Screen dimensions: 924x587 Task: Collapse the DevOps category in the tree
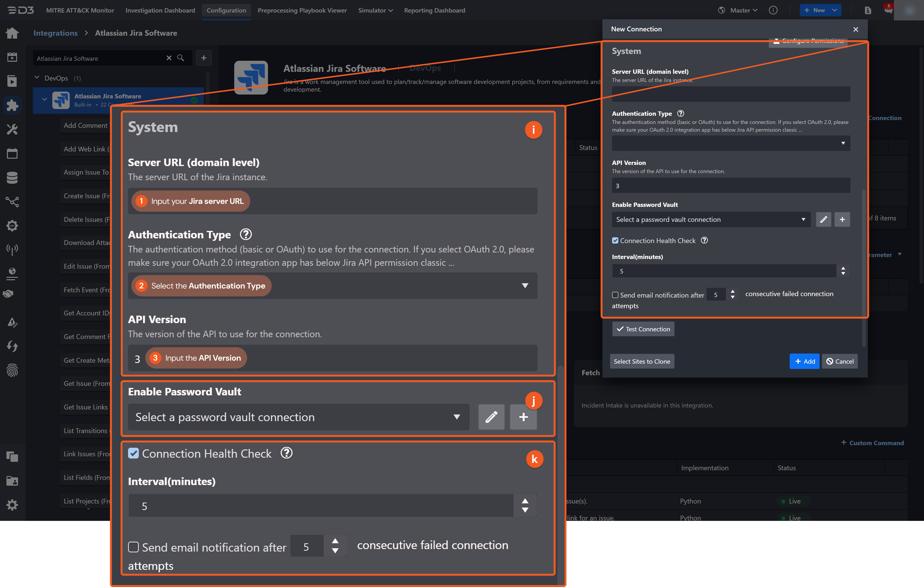37,78
